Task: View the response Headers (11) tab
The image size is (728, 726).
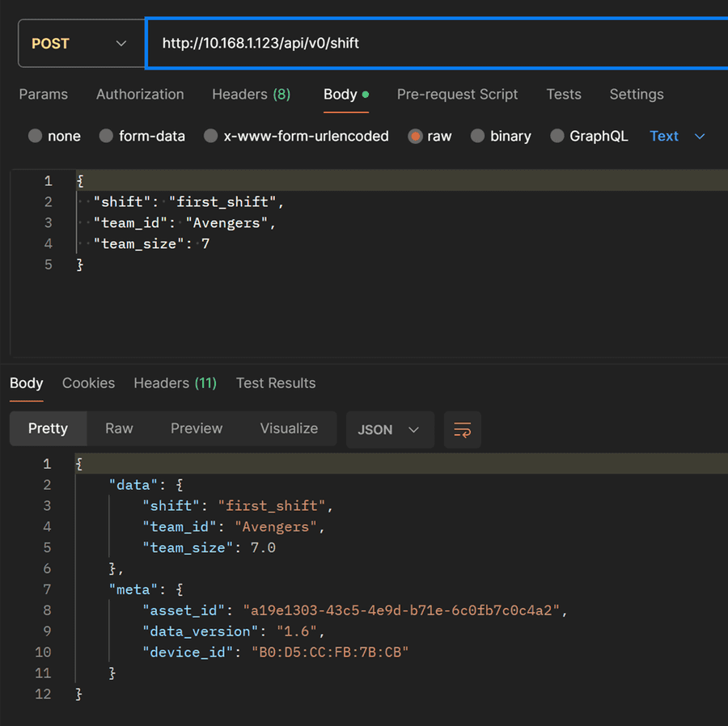Action: (x=175, y=383)
